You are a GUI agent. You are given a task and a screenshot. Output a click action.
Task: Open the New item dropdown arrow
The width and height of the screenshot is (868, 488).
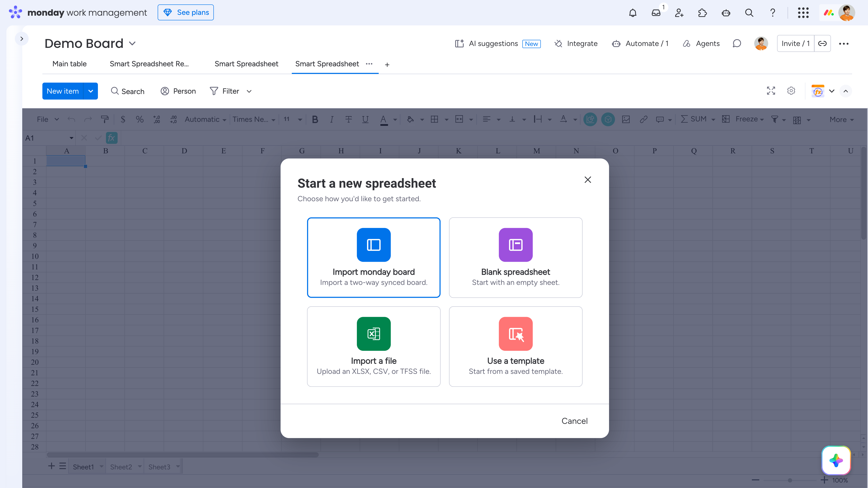tap(91, 91)
